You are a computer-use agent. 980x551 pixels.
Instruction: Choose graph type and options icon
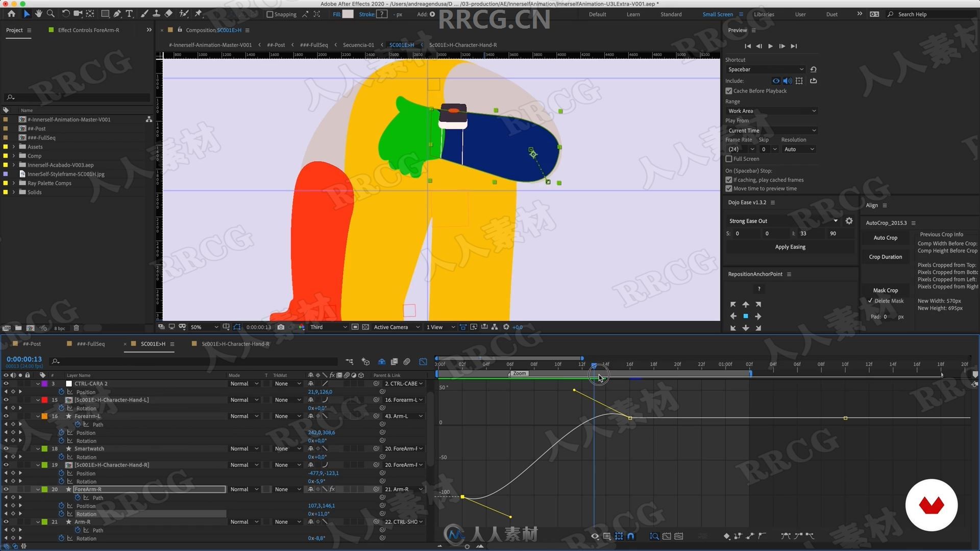(x=607, y=536)
